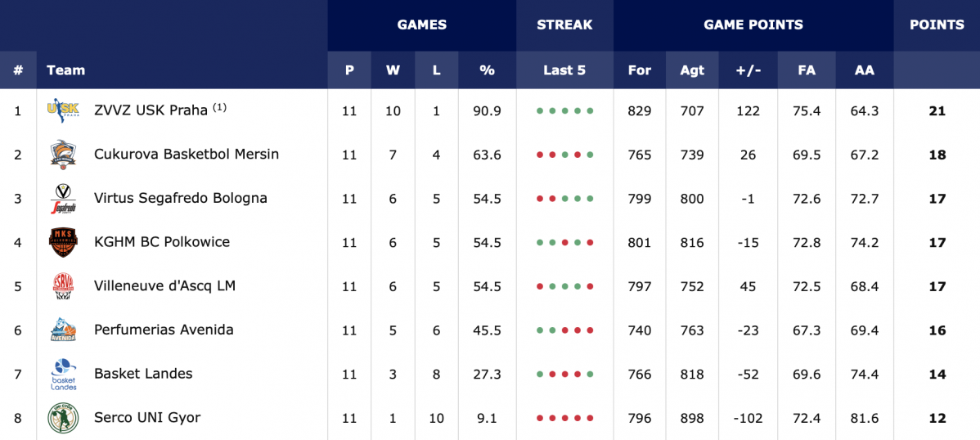The width and height of the screenshot is (980, 440).
Task: Click the Cukurova Basketbol Mersin logo
Action: pos(63,155)
